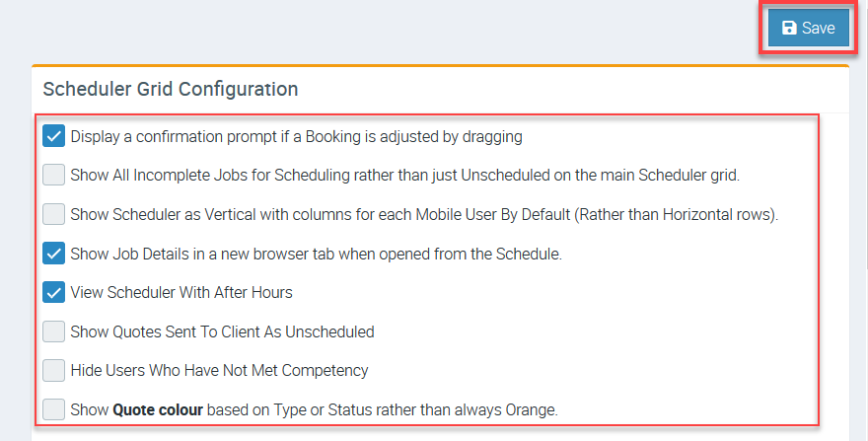Tick the Show Quote colour checkbox
This screenshot has height=441, width=868.
pyautogui.click(x=54, y=408)
